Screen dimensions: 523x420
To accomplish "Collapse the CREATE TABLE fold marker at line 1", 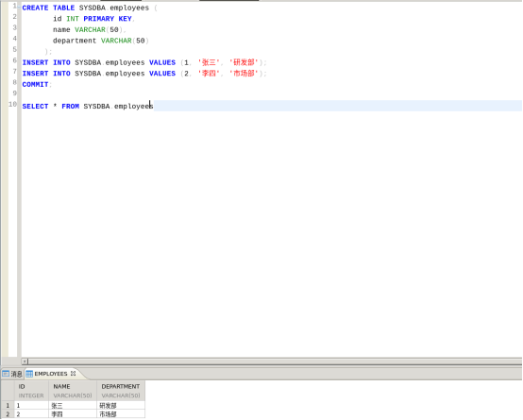I will point(19,7).
